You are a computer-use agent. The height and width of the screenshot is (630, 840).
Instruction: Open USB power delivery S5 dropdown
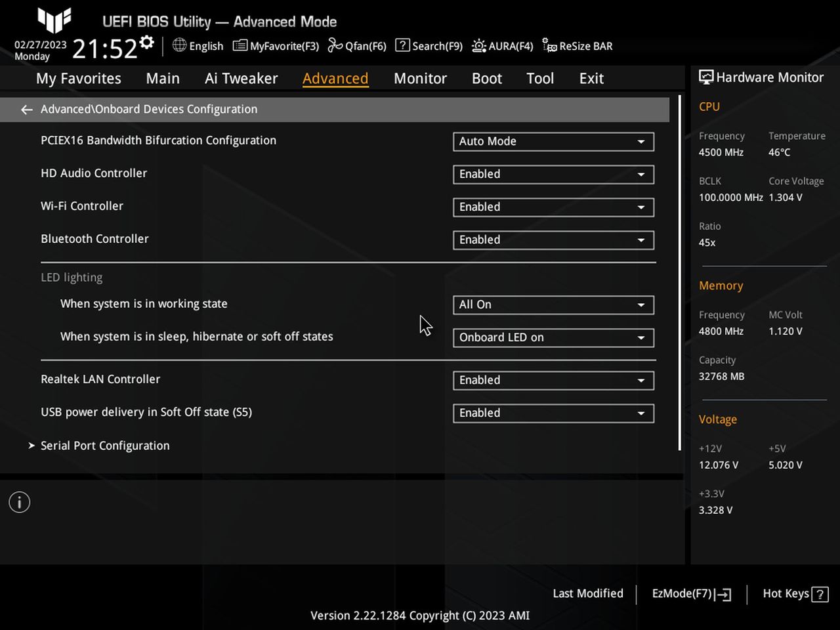553,413
